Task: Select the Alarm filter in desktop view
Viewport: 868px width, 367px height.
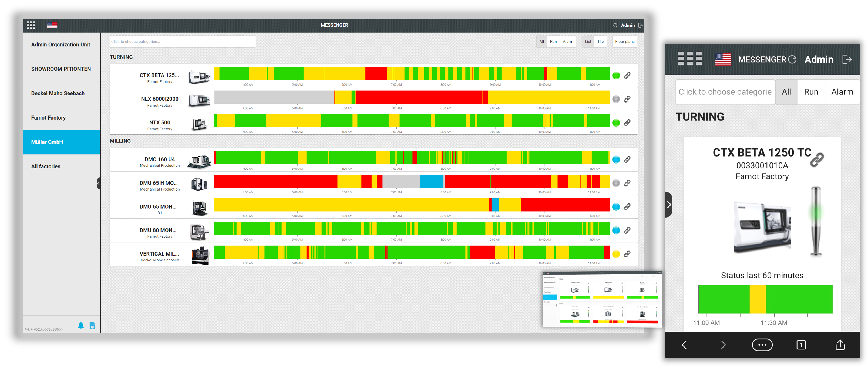Action: coord(568,42)
